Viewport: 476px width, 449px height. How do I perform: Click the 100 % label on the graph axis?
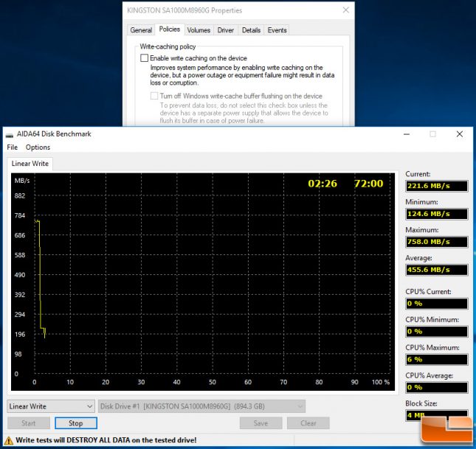click(381, 382)
